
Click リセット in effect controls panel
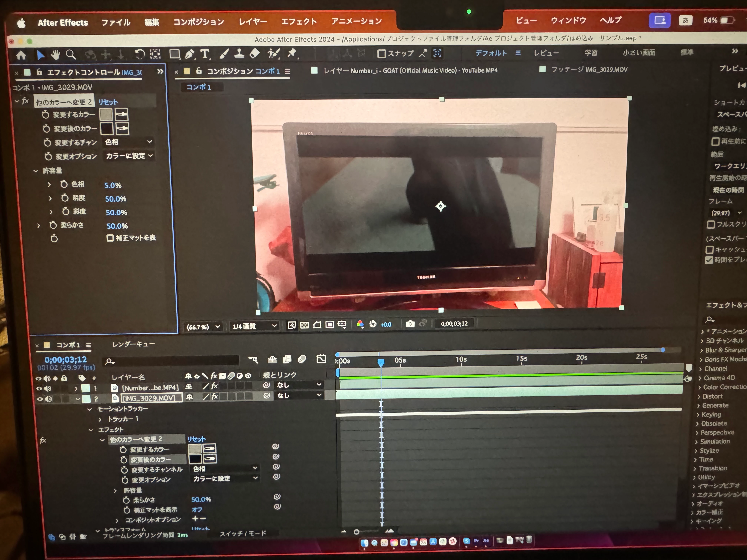tap(108, 102)
